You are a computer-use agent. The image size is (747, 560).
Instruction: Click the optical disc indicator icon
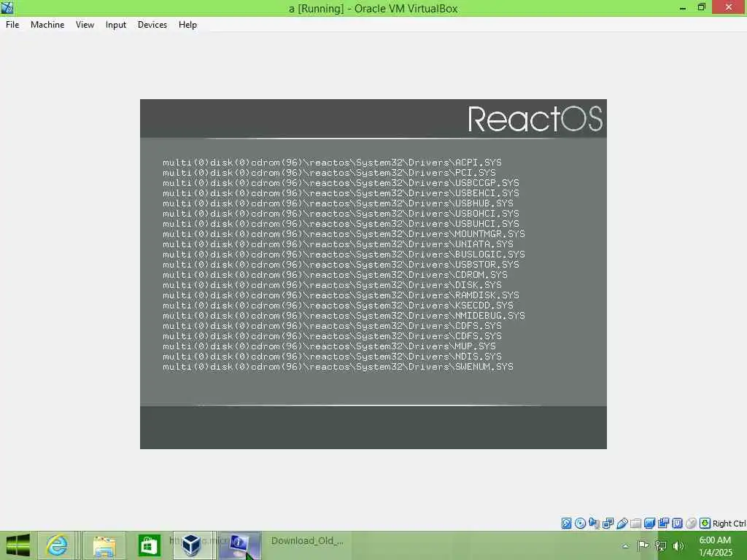580,524
